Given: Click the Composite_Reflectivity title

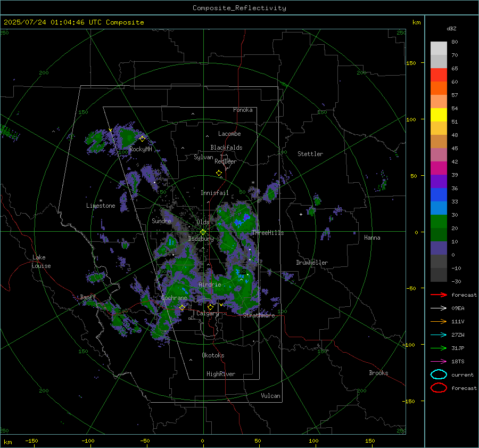Looking at the screenshot, I should tap(240, 8).
